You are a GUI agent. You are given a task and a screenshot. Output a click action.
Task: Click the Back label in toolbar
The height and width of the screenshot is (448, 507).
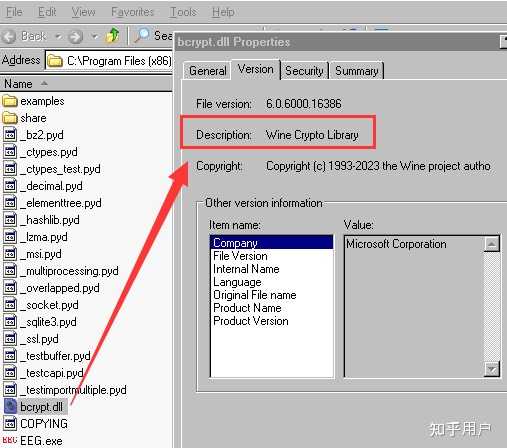33,36
